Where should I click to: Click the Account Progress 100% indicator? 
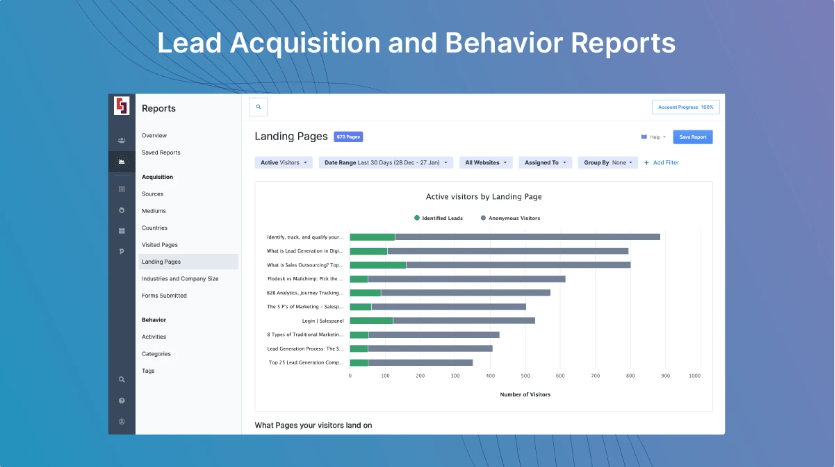click(685, 107)
